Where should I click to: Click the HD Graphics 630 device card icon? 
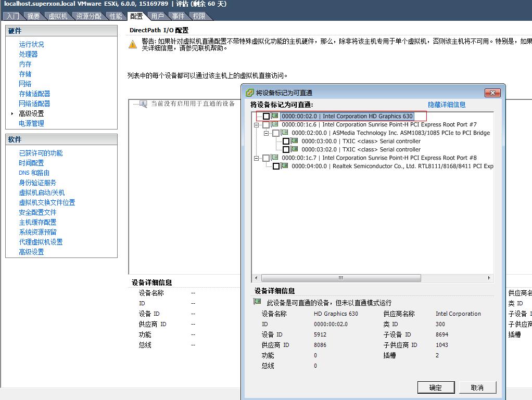click(x=274, y=115)
